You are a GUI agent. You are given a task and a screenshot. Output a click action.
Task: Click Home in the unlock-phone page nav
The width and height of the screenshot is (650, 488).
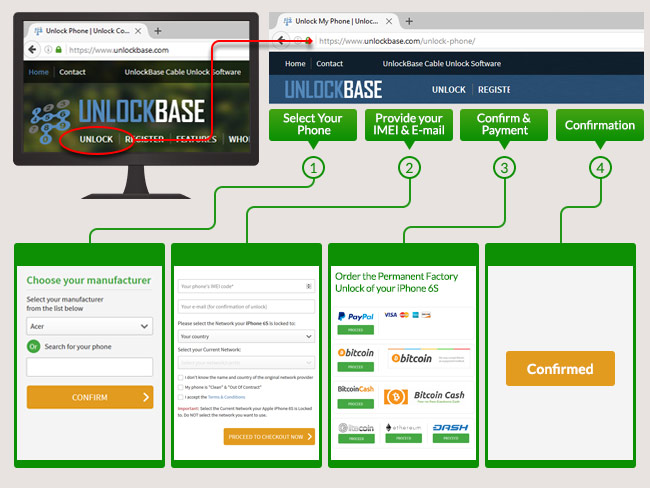[295, 63]
